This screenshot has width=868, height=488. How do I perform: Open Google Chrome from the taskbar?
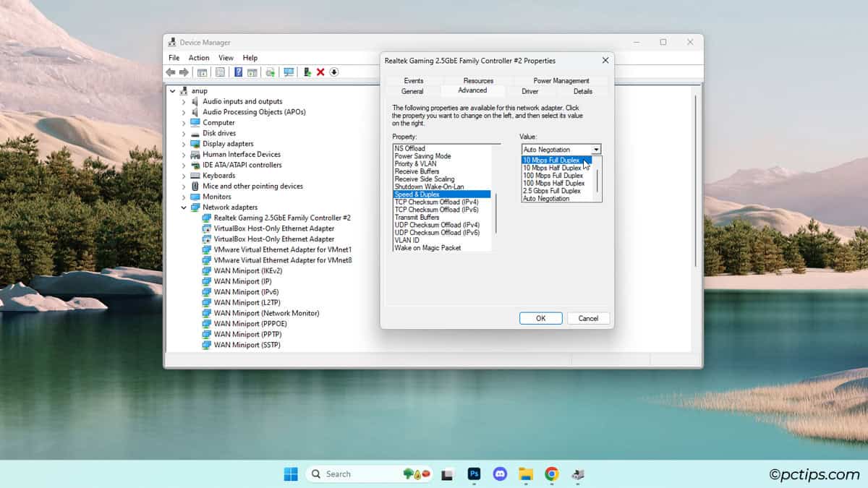click(552, 474)
